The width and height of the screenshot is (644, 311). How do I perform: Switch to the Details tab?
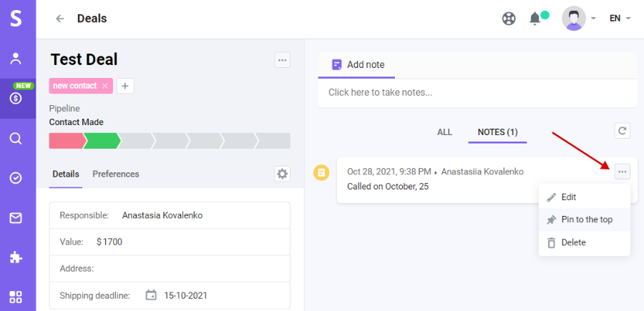click(x=66, y=174)
